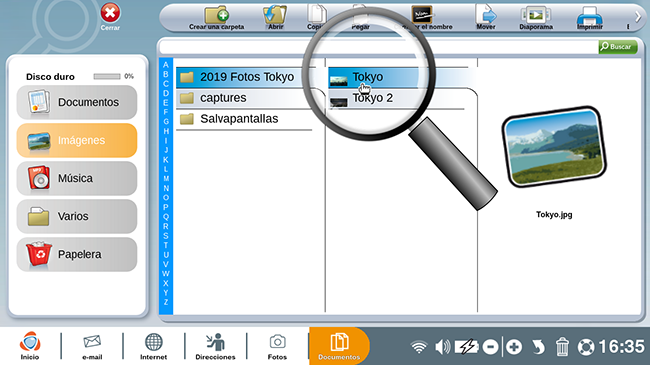Click the green Buscar button
650x365 pixels.
click(618, 46)
